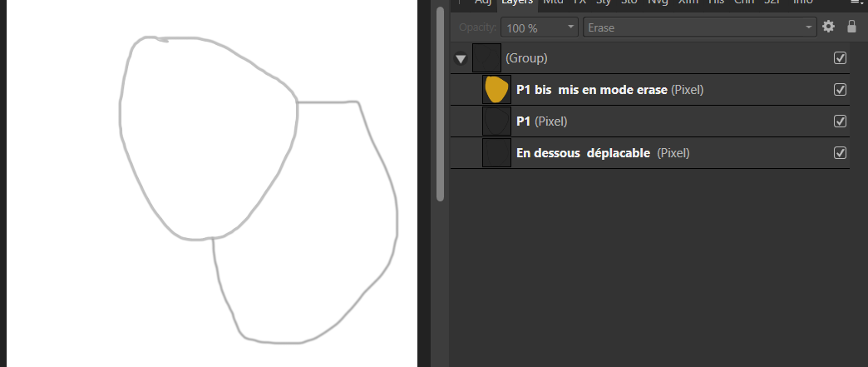The image size is (868, 367).
Task: Open the Erase blend mode dropdown
Action: click(x=700, y=27)
